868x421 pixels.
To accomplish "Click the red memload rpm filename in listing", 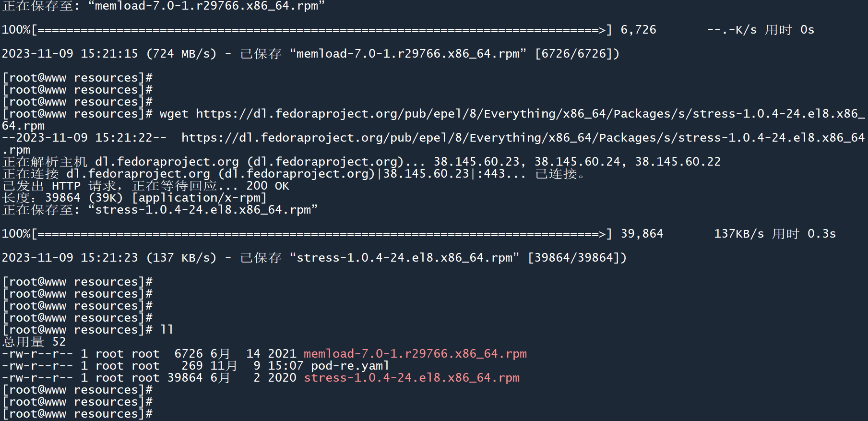I will 415,354.
